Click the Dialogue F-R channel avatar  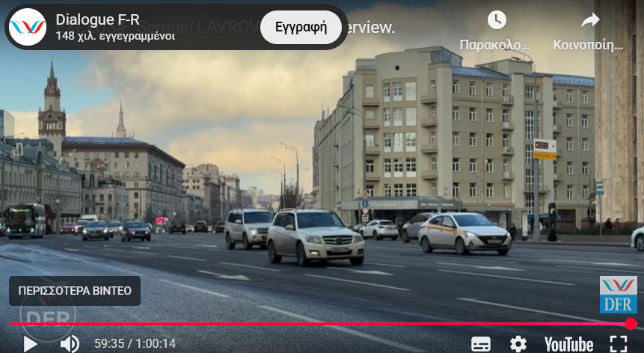point(28,27)
